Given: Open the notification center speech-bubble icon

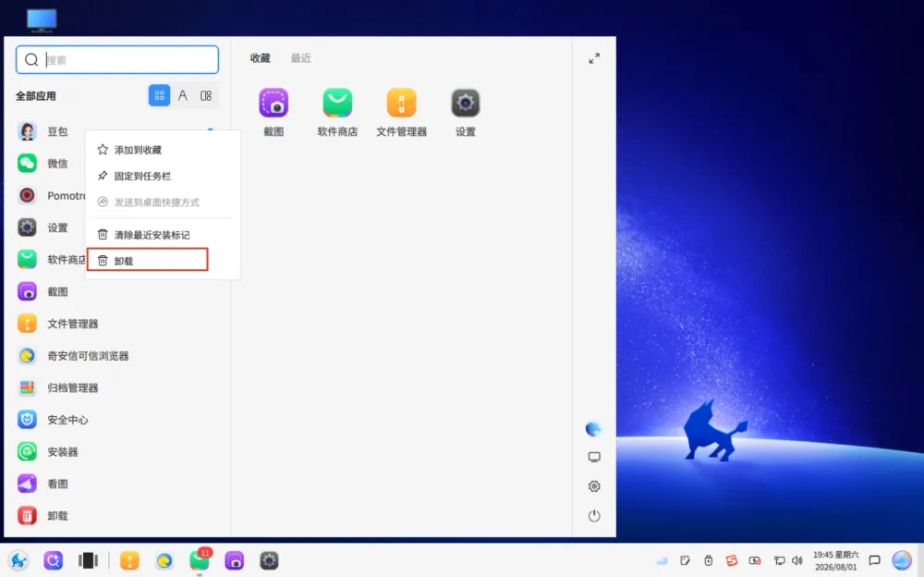Looking at the screenshot, I should coord(874,560).
